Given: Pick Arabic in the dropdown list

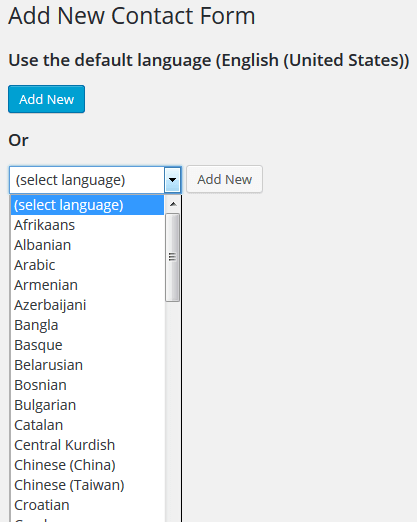Looking at the screenshot, I should [x=88, y=265].
